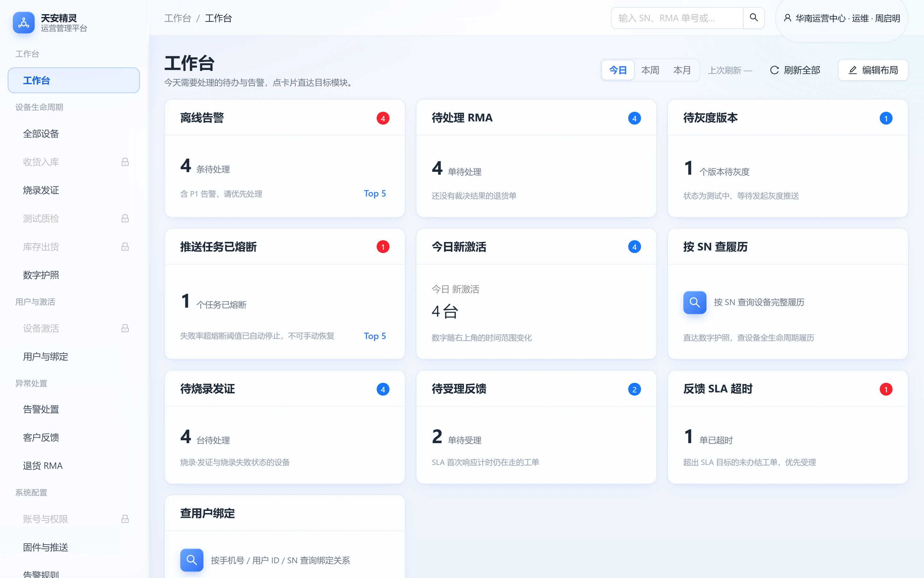Click the search magnifier button in header
The width and height of the screenshot is (924, 578).
753,18
